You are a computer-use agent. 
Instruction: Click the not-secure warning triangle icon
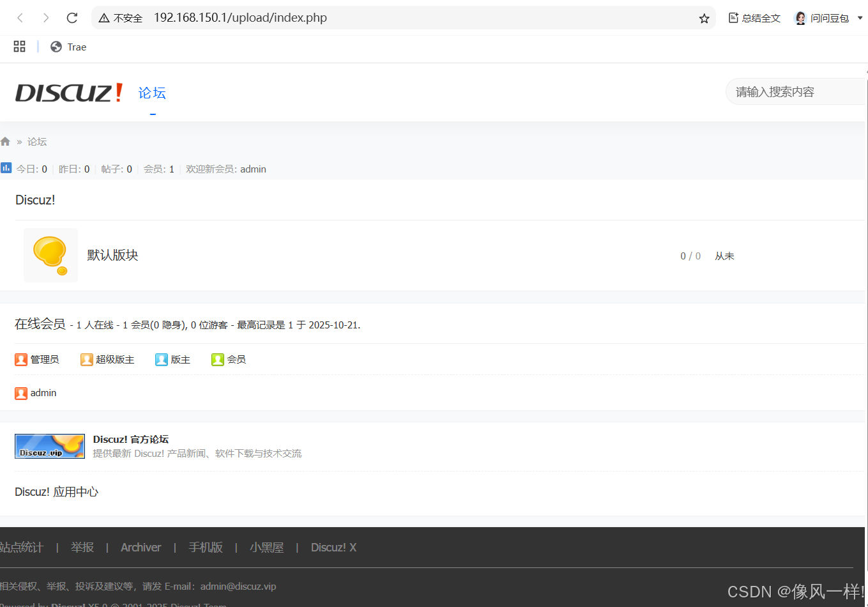point(104,18)
